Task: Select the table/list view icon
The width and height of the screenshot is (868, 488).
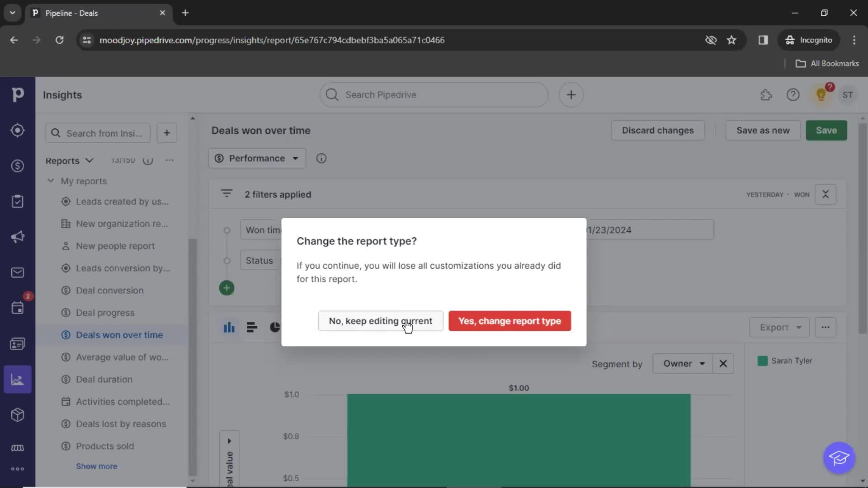Action: 251,327
